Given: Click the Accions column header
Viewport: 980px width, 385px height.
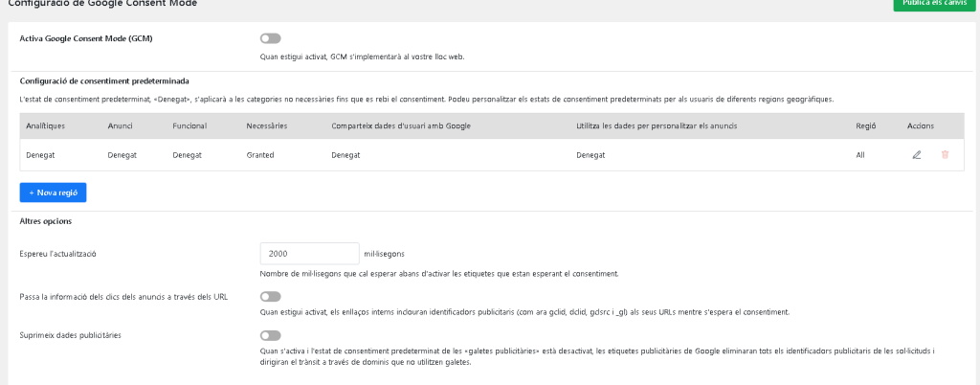Looking at the screenshot, I should point(920,126).
